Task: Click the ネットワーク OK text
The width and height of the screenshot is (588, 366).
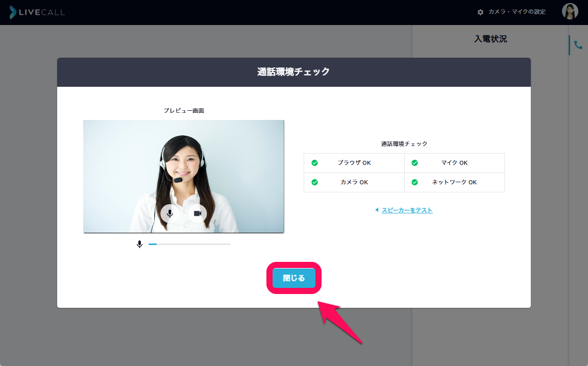Action: pyautogui.click(x=454, y=182)
